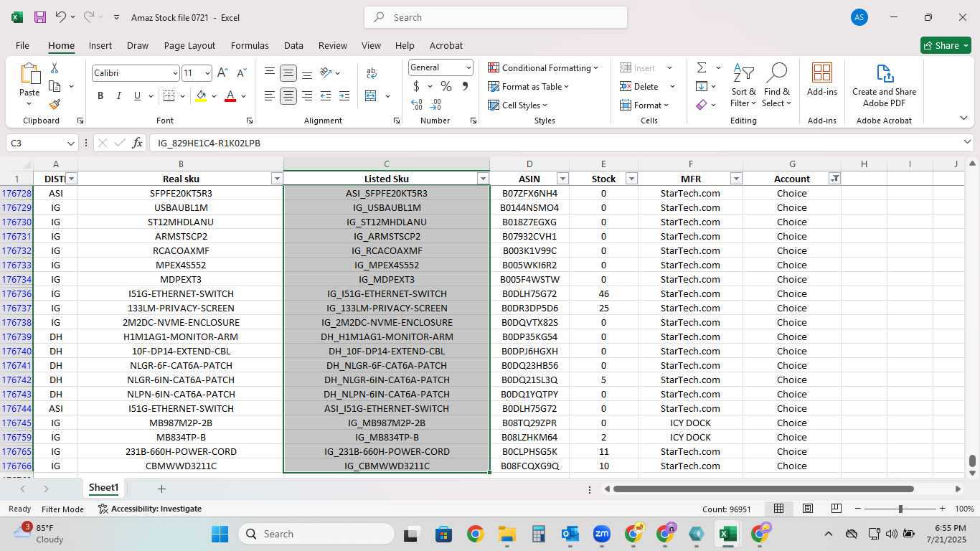Open Sort & Filter tool

tap(743, 85)
